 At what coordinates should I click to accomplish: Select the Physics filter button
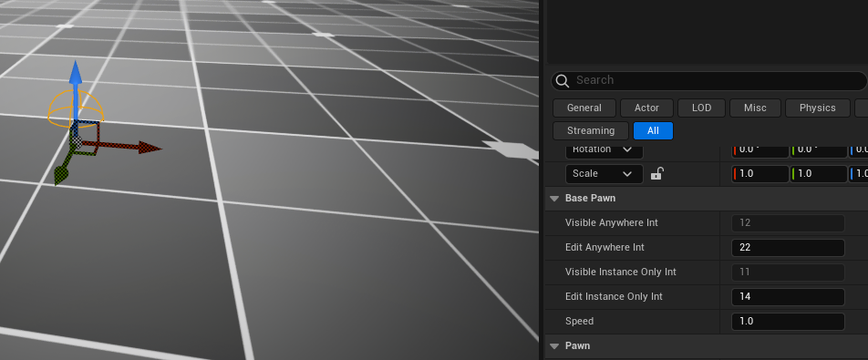pos(818,108)
